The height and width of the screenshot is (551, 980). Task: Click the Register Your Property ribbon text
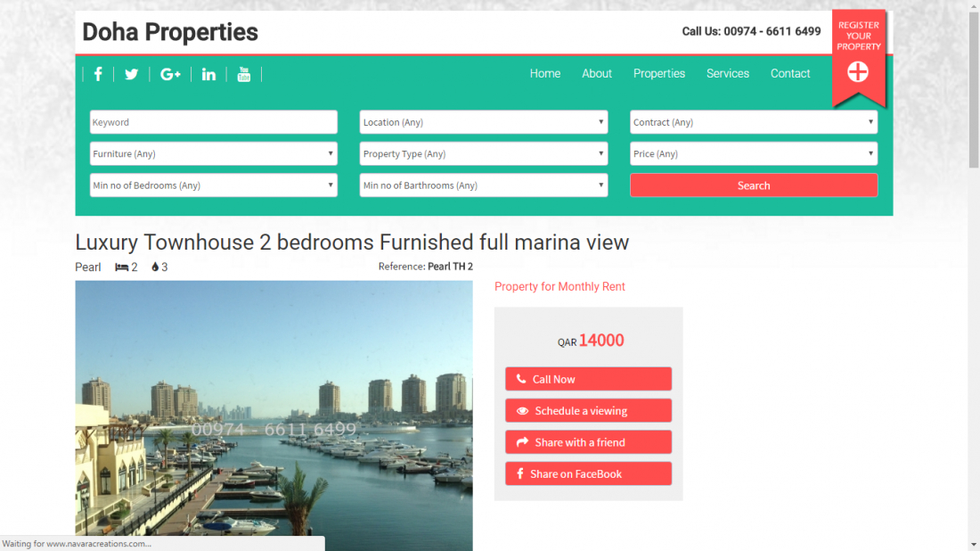(859, 36)
